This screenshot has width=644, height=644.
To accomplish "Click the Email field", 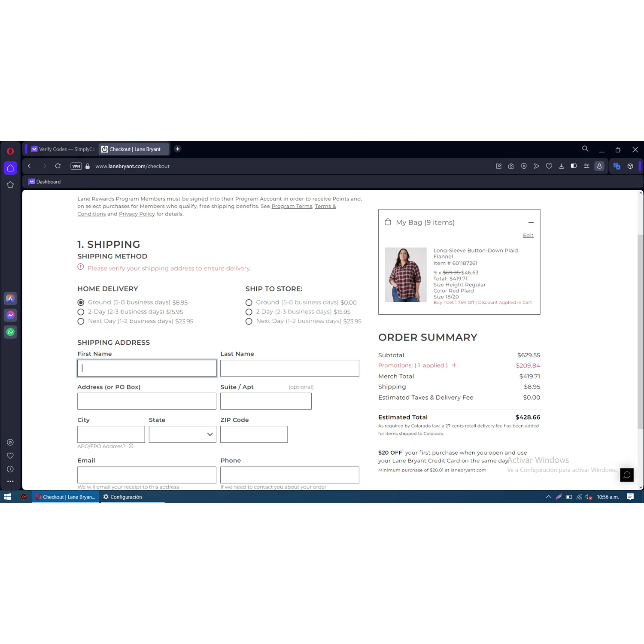I will [x=147, y=475].
